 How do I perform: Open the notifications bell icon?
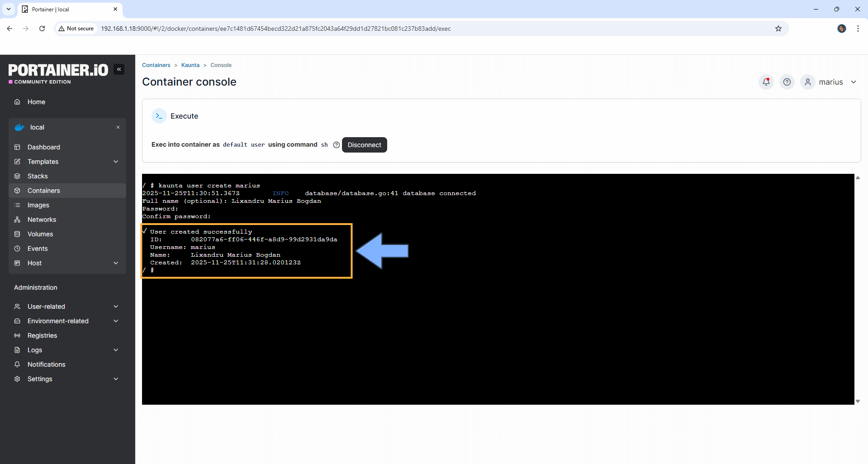[766, 82]
